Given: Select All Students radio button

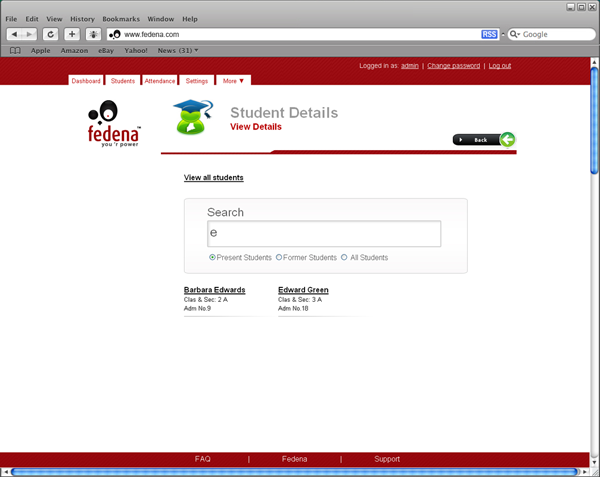Looking at the screenshot, I should click(344, 257).
